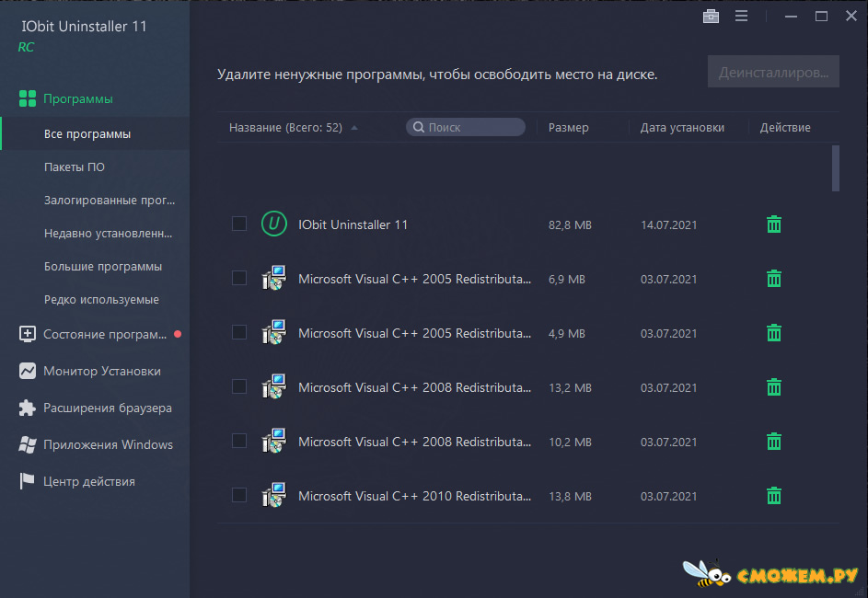Click the Действие column header

click(x=785, y=127)
